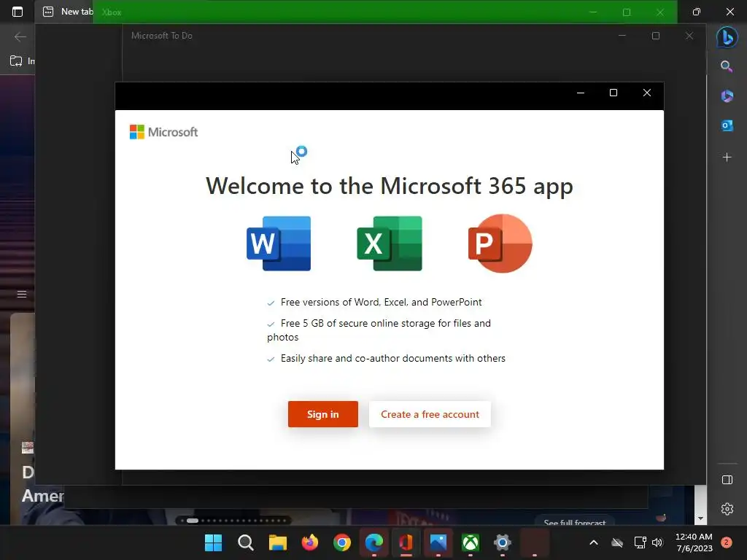747x560 pixels.
Task: Click the OneDrive icon in system tray
Action: pos(617,542)
